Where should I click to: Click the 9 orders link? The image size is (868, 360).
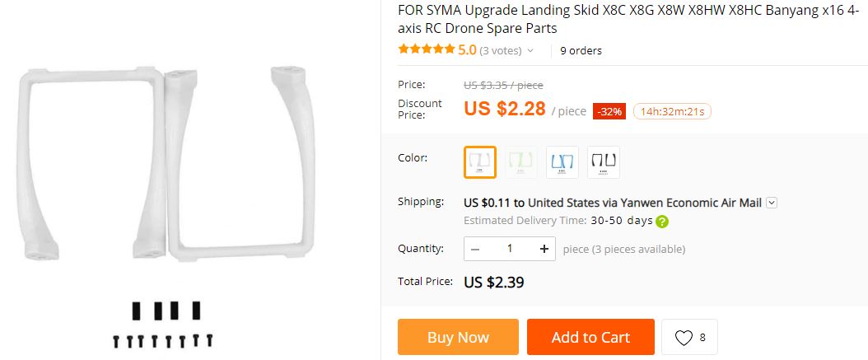(x=581, y=50)
